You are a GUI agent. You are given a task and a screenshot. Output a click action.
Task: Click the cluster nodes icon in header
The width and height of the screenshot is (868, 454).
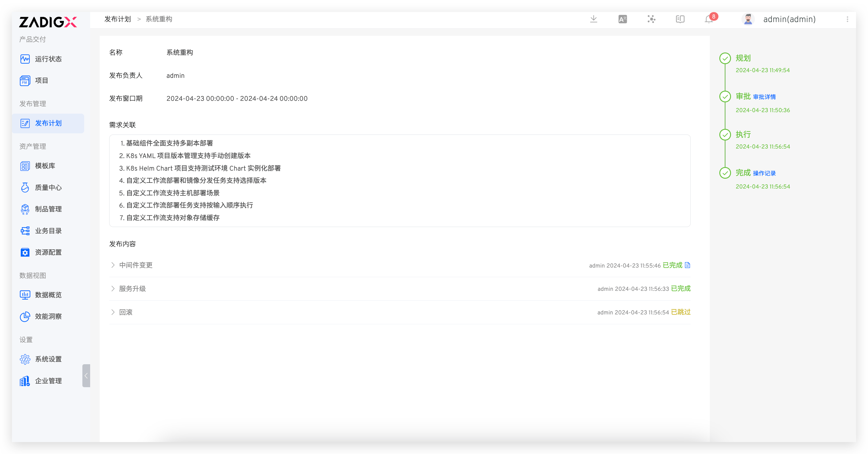pos(651,19)
